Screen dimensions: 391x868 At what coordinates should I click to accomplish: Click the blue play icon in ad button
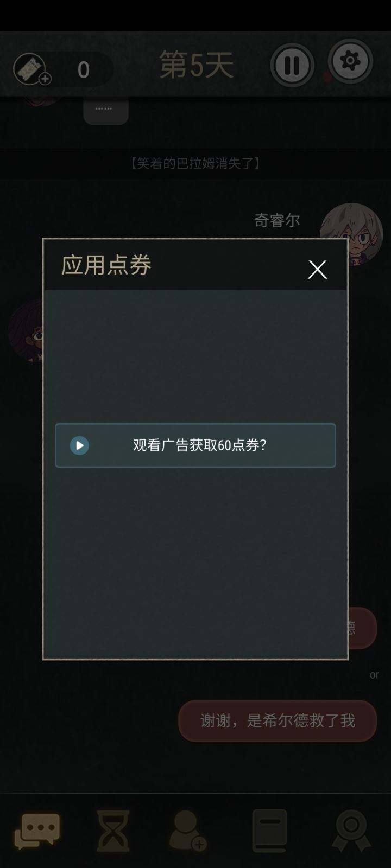coord(79,445)
